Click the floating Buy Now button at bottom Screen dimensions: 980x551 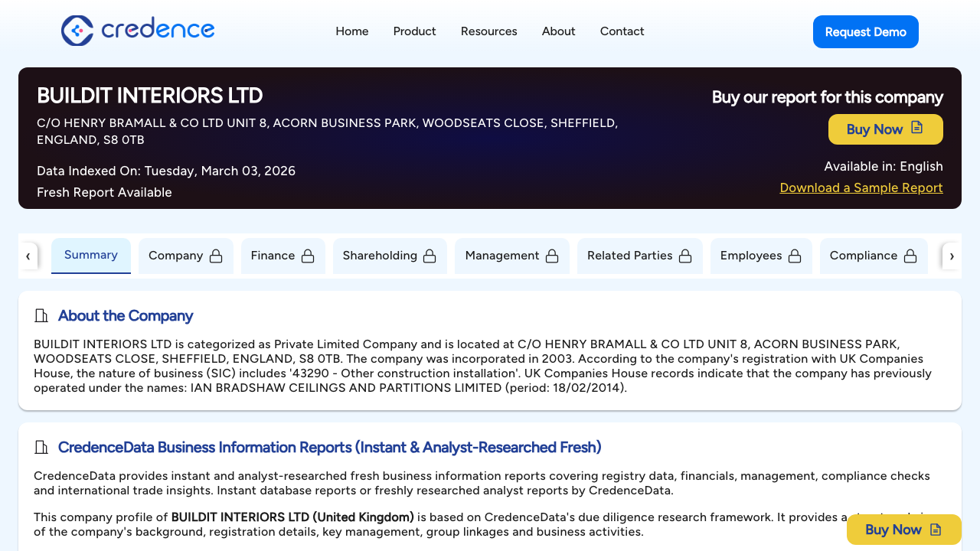[x=903, y=530]
